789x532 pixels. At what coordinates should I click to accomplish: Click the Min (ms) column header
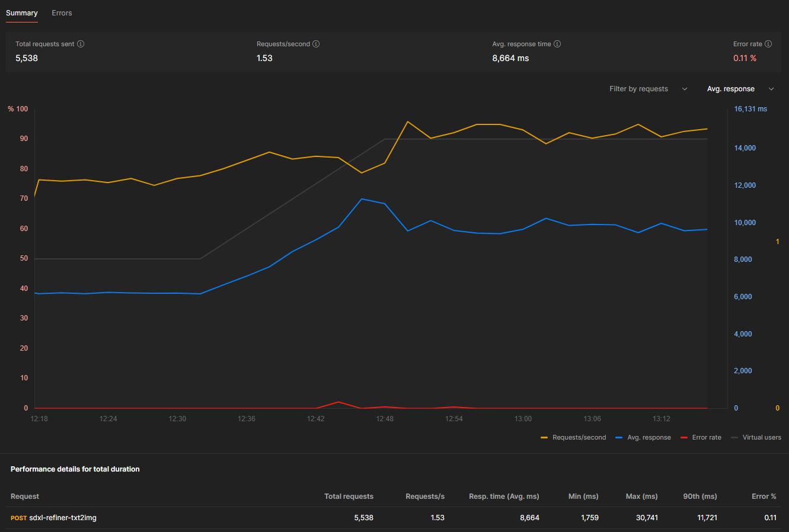pyautogui.click(x=583, y=496)
